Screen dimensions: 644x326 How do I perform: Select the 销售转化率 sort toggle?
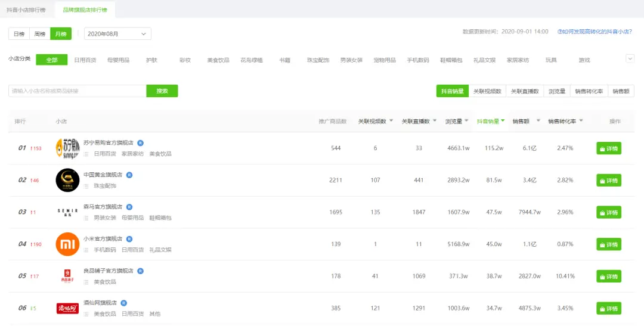(x=589, y=91)
